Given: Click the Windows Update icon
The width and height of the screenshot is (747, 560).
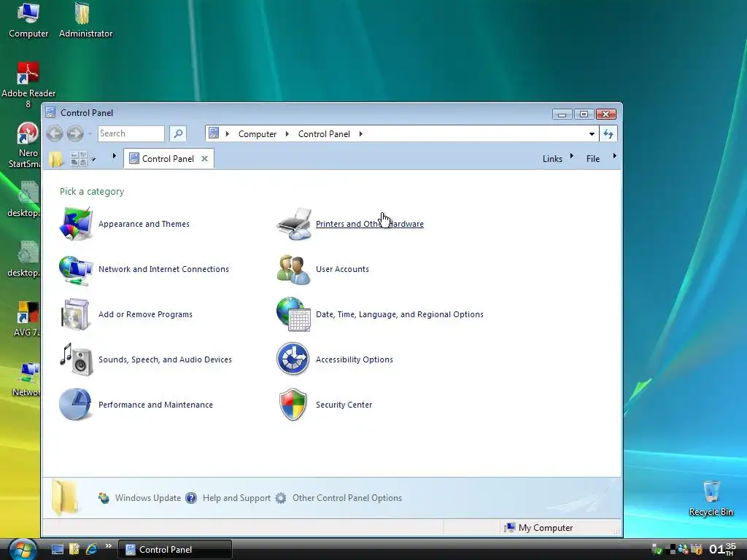Looking at the screenshot, I should pyautogui.click(x=104, y=498).
